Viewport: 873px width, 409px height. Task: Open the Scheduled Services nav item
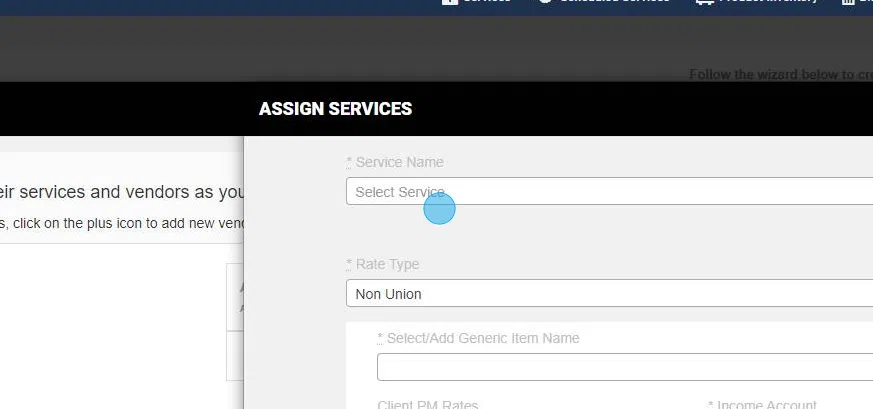614,2
